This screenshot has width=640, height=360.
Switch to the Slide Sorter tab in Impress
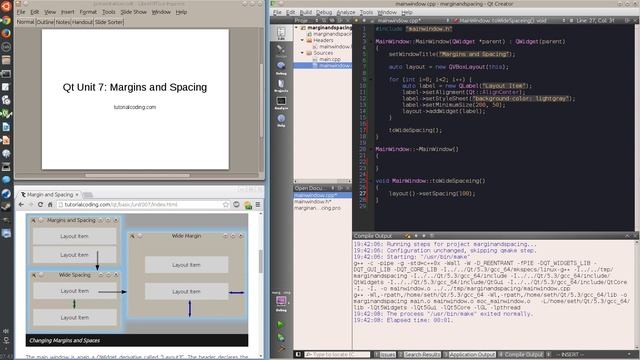(x=109, y=22)
